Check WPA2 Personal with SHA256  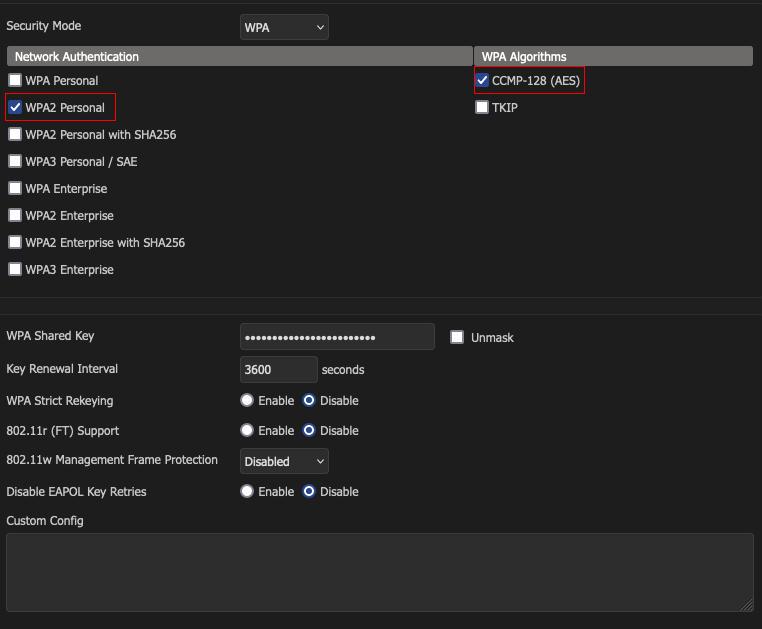coord(15,134)
